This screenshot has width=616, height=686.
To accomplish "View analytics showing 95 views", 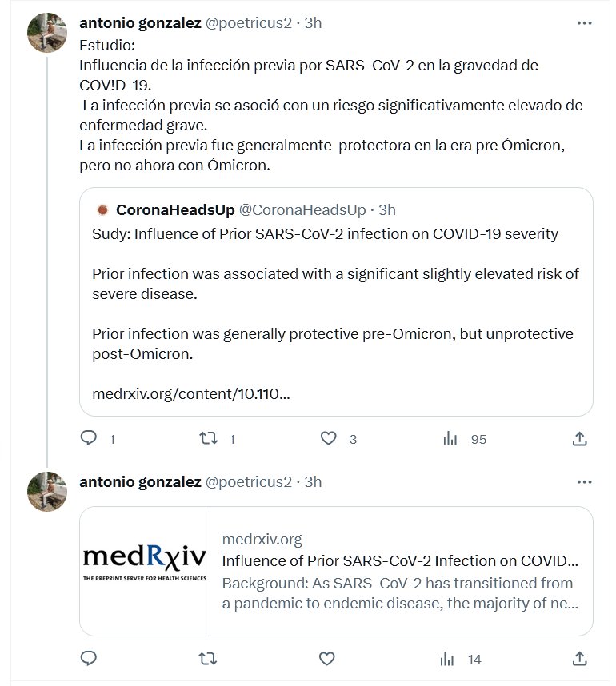I will point(450,438).
